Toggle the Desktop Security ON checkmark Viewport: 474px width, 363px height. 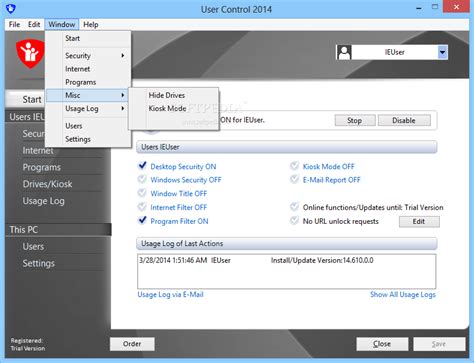142,165
